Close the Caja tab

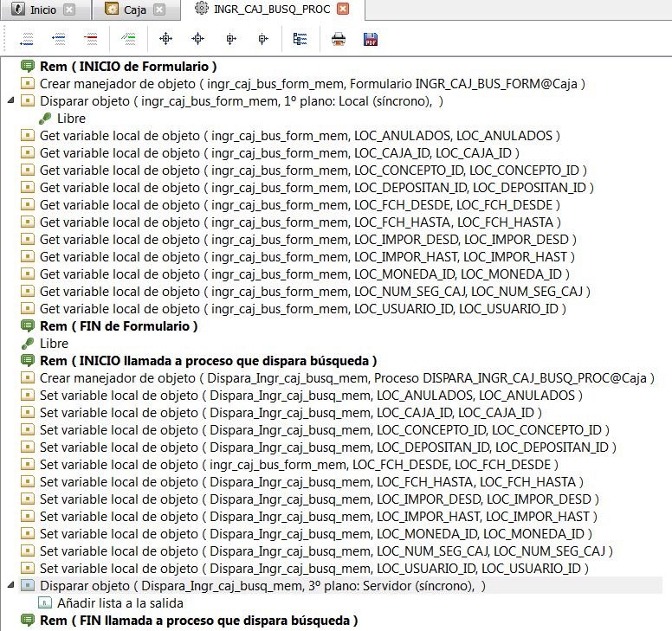[x=159, y=10]
